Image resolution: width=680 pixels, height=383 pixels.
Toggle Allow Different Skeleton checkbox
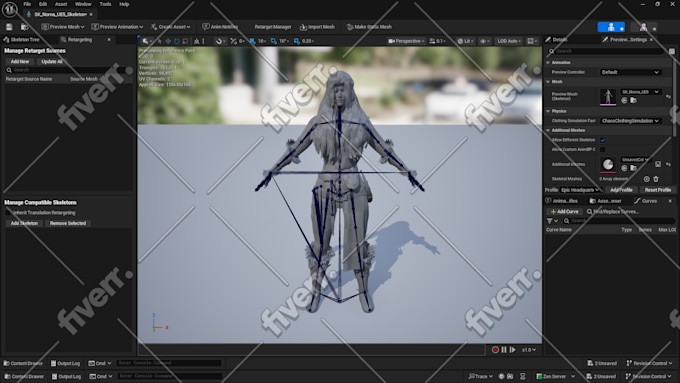[x=603, y=140]
